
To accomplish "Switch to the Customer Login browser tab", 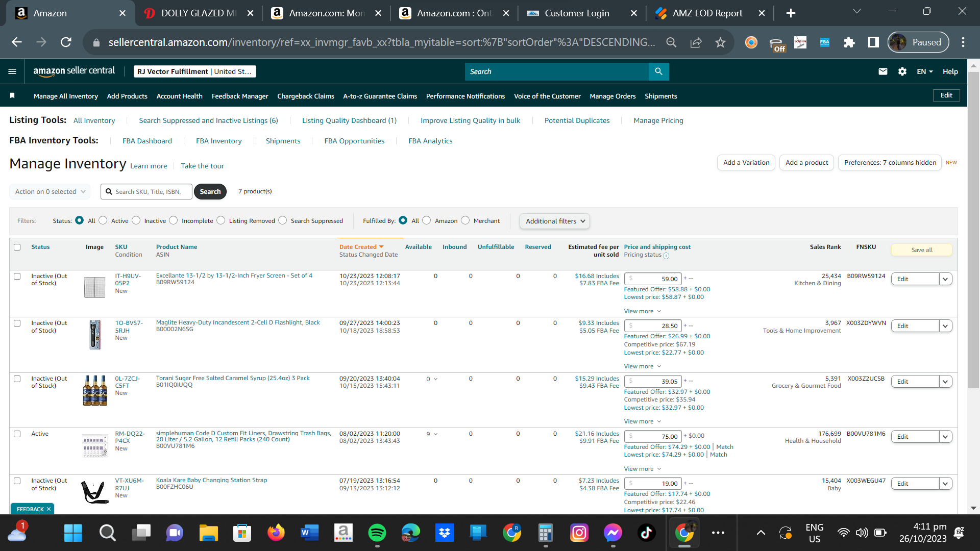I will coord(577,13).
